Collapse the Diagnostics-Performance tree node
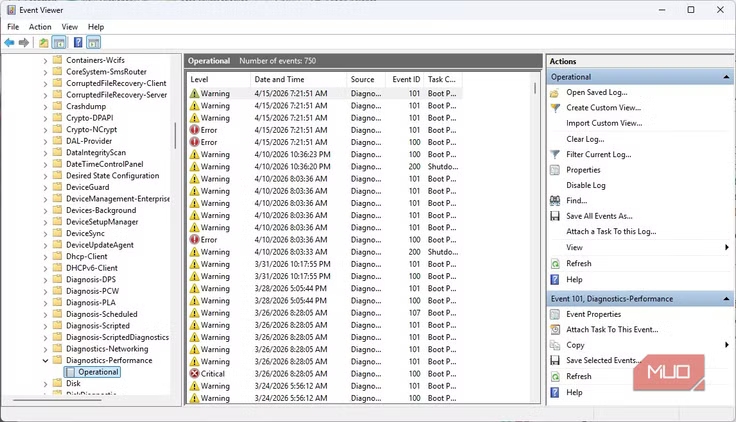This screenshot has width=736, height=422. (45, 360)
